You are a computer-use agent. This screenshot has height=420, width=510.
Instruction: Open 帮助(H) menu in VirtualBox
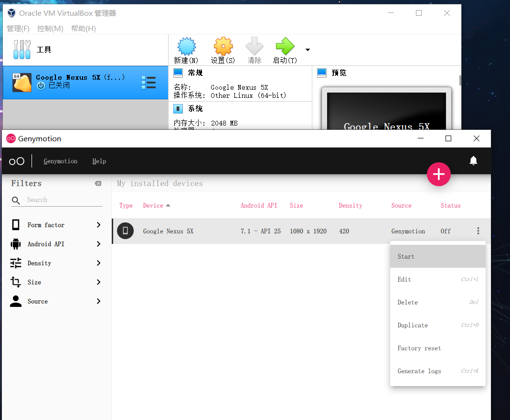coord(84,29)
